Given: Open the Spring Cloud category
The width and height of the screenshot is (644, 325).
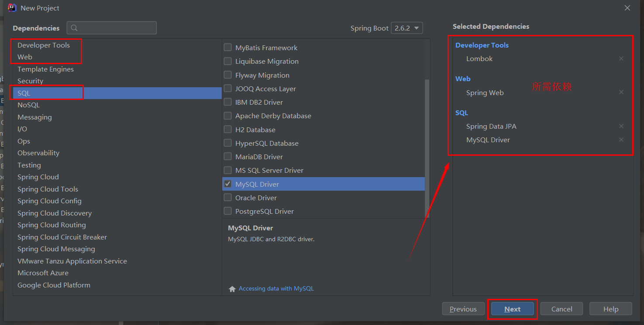Looking at the screenshot, I should pos(117,177).
